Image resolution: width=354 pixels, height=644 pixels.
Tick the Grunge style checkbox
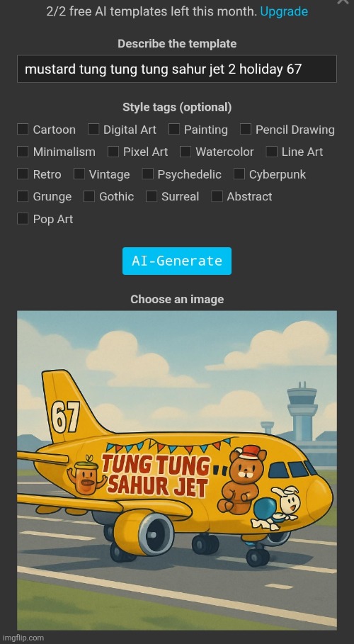click(23, 196)
